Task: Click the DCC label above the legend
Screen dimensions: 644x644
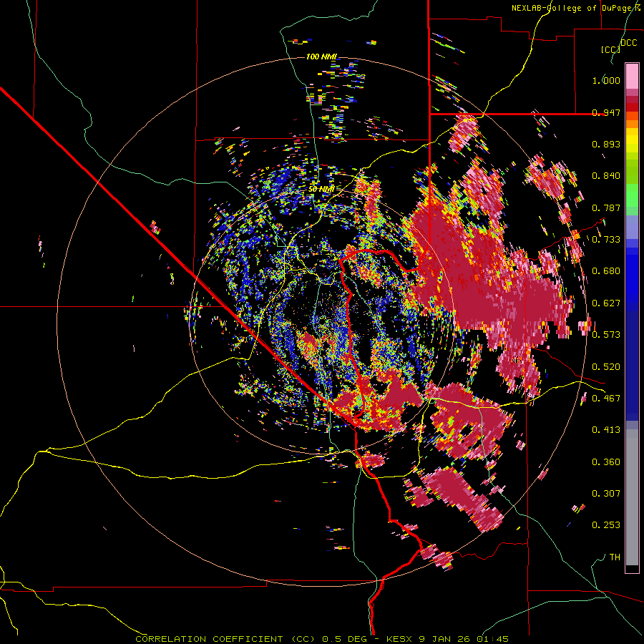Action: [629, 43]
